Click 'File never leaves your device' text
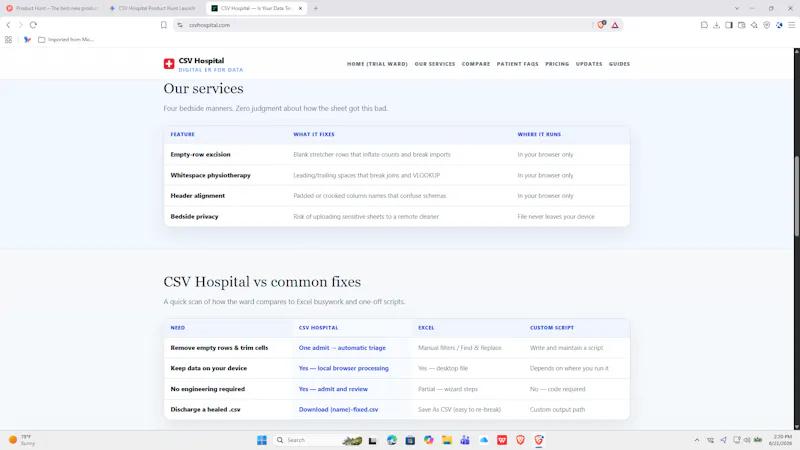Screen dimensions: 800x450 point(556,216)
